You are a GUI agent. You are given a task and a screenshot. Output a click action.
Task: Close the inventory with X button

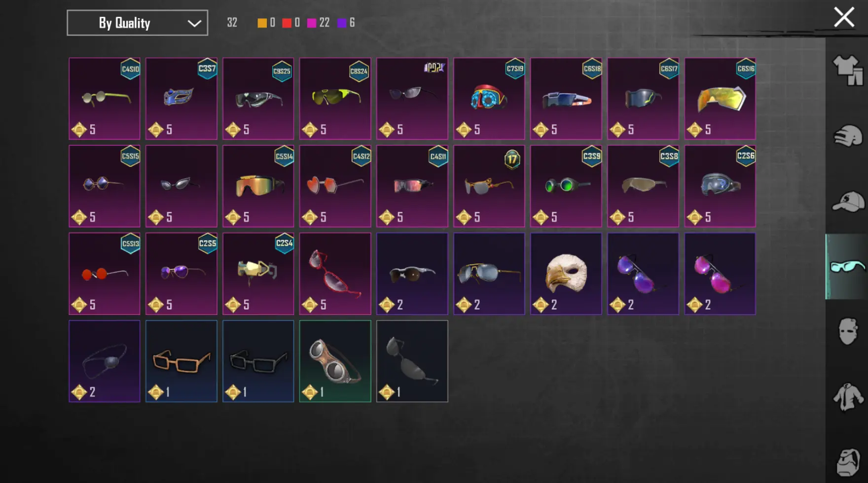click(x=844, y=17)
